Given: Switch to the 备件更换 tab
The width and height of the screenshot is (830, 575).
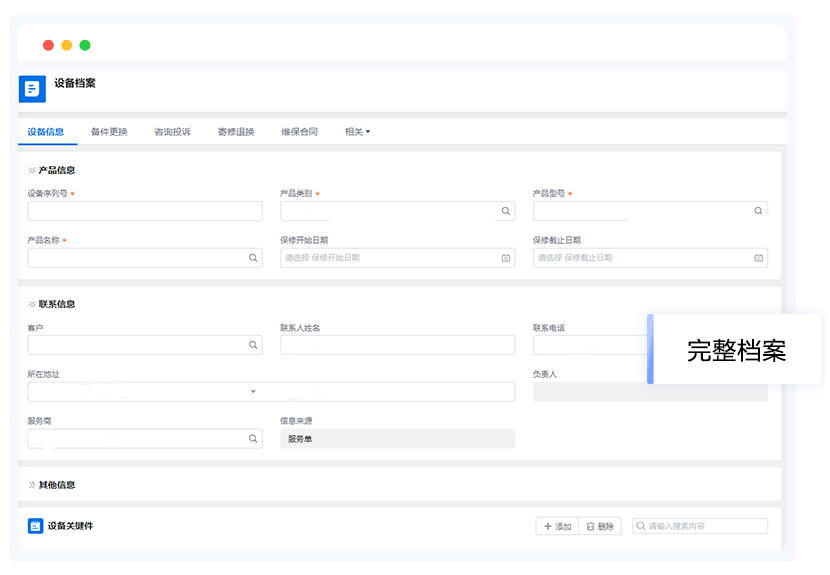Looking at the screenshot, I should (x=109, y=132).
